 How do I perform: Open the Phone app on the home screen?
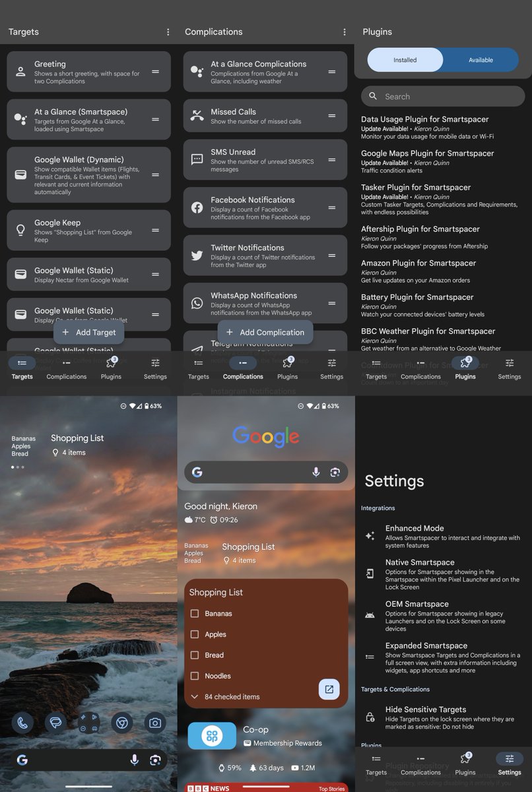tap(22, 723)
